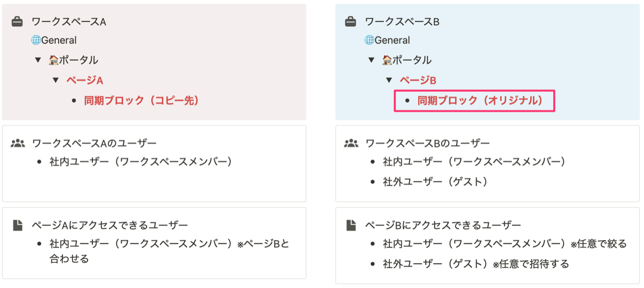Click the ワークスペースAのユーザー heading text
Image resolution: width=644 pixels, height=288 pixels.
pos(94,143)
